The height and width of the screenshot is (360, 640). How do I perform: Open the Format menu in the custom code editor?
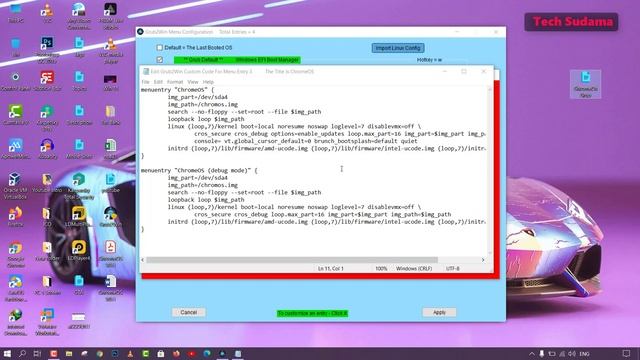pyautogui.click(x=175, y=82)
